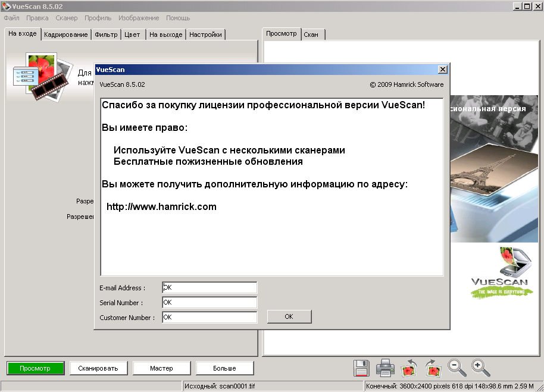The height and width of the screenshot is (392, 544).
Task: Click the Мастер button
Action: [162, 368]
